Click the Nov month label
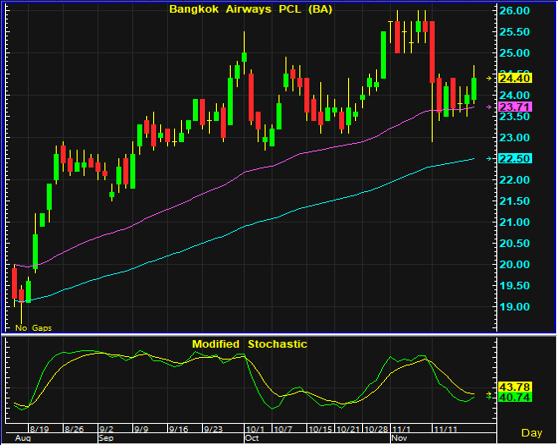The height and width of the screenshot is (445, 558). (399, 438)
